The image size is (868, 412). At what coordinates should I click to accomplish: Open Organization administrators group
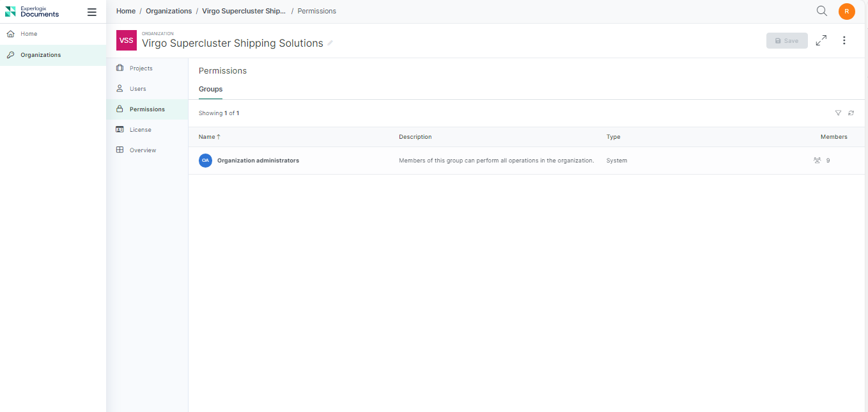[258, 161]
